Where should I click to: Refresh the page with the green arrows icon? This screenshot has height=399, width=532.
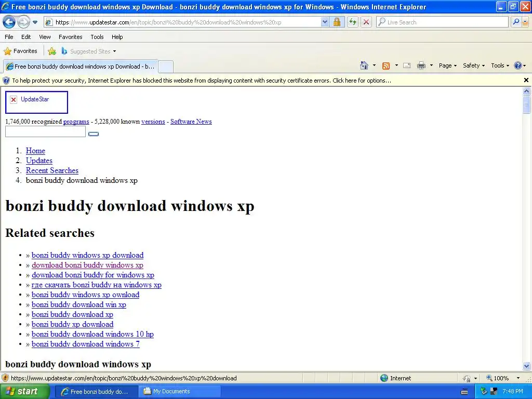pos(353,22)
